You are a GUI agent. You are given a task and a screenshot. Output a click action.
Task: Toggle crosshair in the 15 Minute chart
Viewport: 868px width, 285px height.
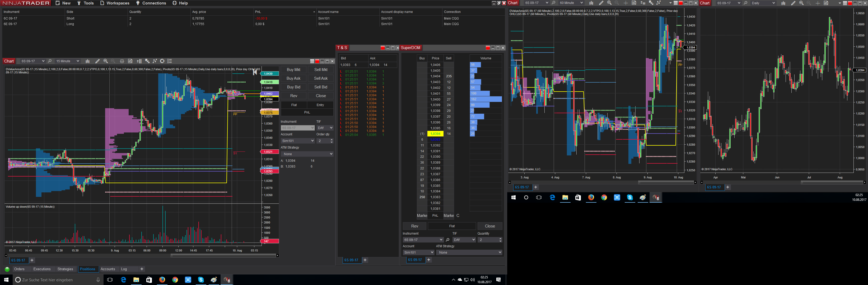[122, 61]
